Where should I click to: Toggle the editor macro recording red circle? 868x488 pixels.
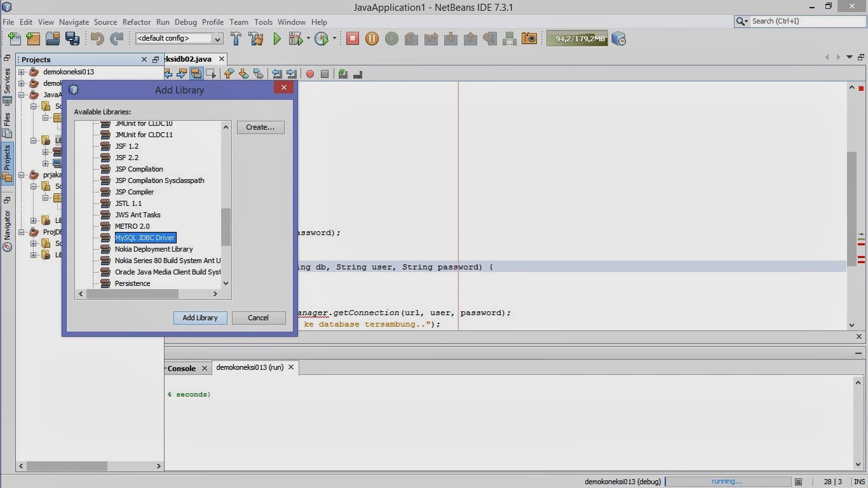[310, 74]
